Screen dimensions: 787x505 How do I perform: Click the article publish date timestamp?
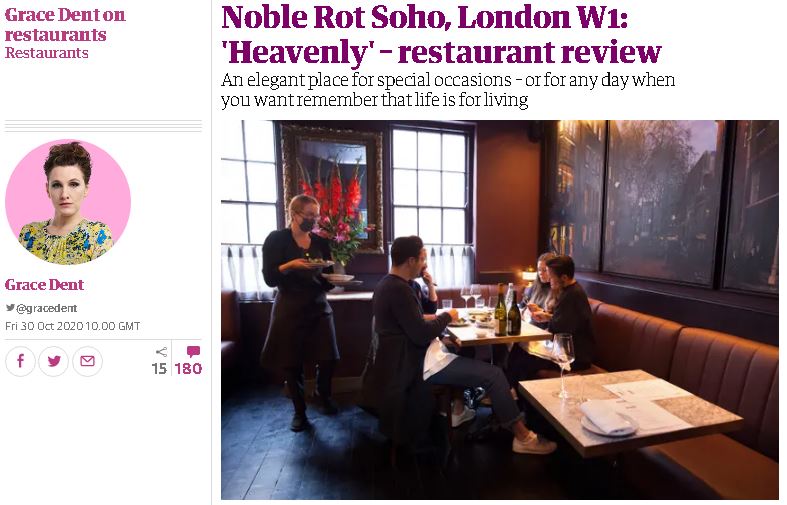point(73,326)
